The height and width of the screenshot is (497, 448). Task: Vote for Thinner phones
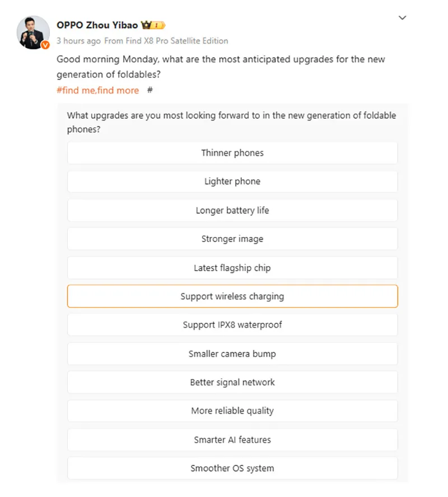pos(232,153)
